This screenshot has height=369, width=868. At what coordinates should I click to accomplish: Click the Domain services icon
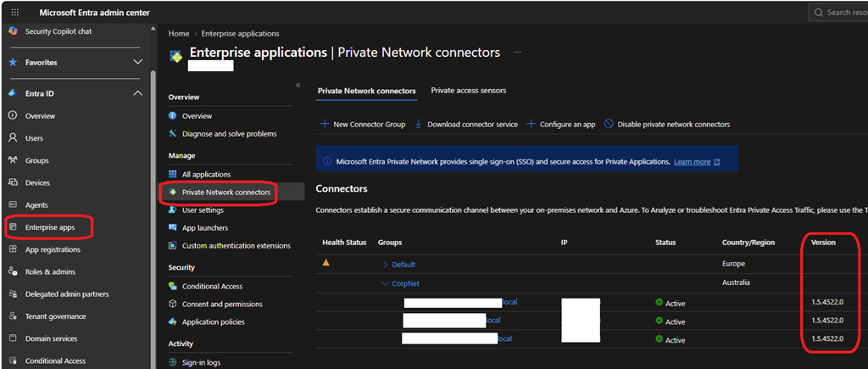point(13,338)
